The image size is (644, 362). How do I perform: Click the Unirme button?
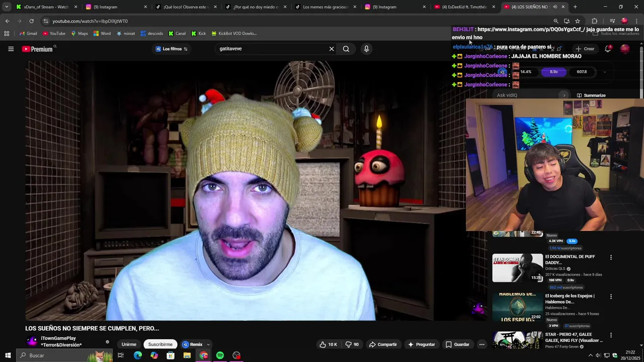[x=129, y=344]
